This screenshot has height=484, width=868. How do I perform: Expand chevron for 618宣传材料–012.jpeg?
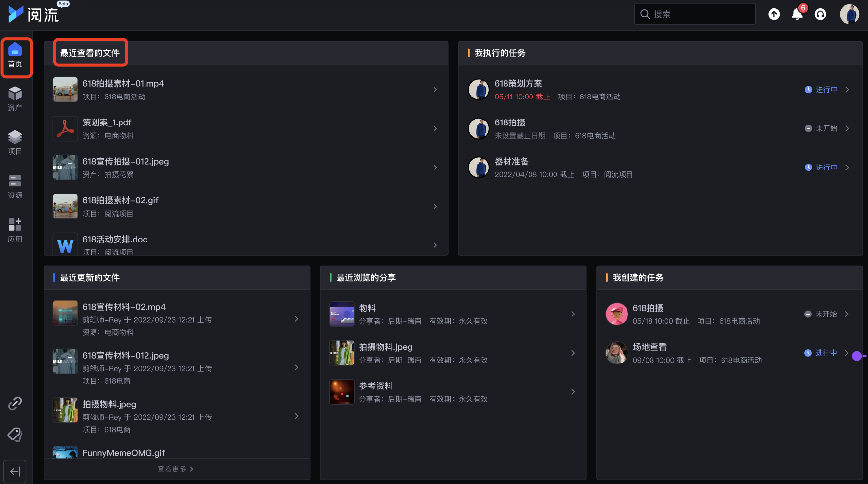point(296,367)
